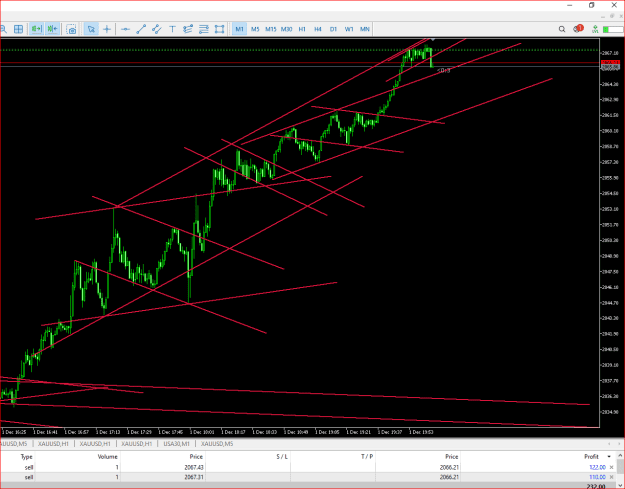625x489 pixels.
Task: Switch to the M1 timeframe
Action: [x=239, y=29]
